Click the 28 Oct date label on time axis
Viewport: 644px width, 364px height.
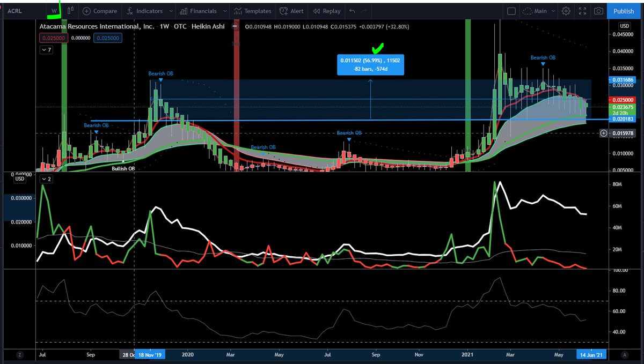pyautogui.click(x=128, y=354)
